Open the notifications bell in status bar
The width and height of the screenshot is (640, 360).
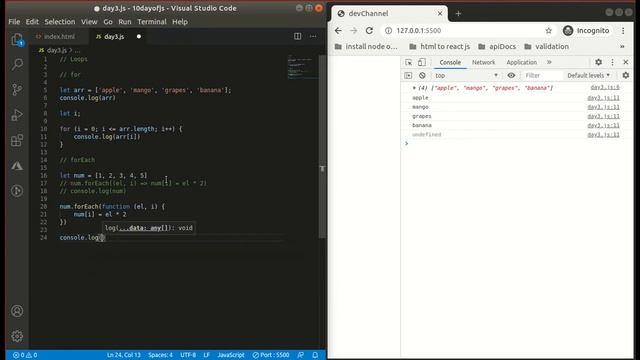tap(315, 355)
